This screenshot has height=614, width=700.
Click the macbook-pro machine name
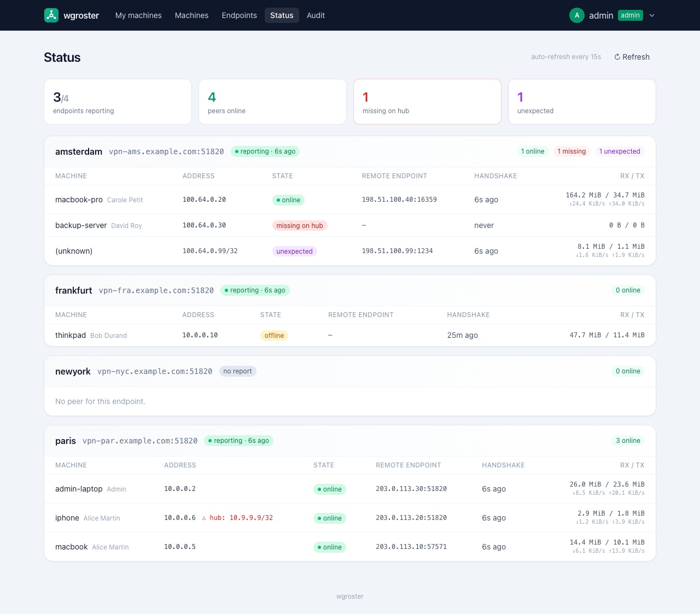(79, 200)
